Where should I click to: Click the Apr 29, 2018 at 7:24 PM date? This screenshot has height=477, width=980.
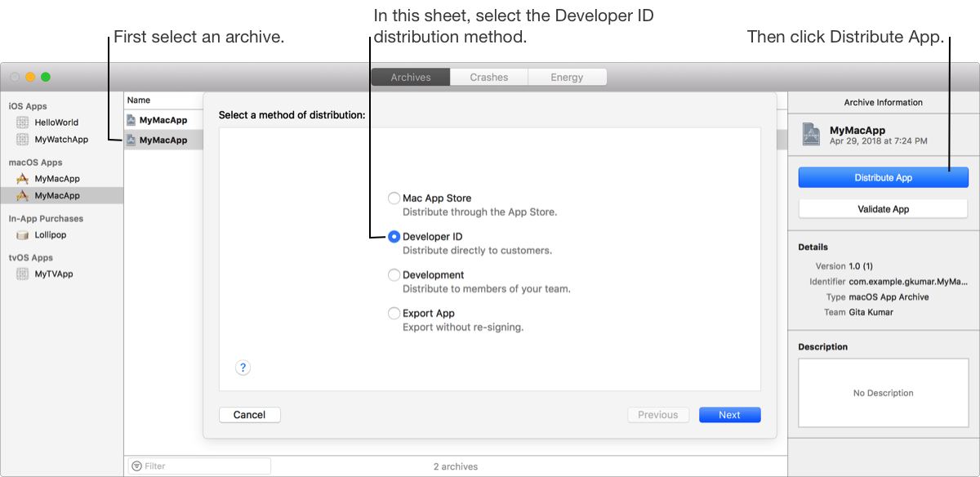point(879,141)
